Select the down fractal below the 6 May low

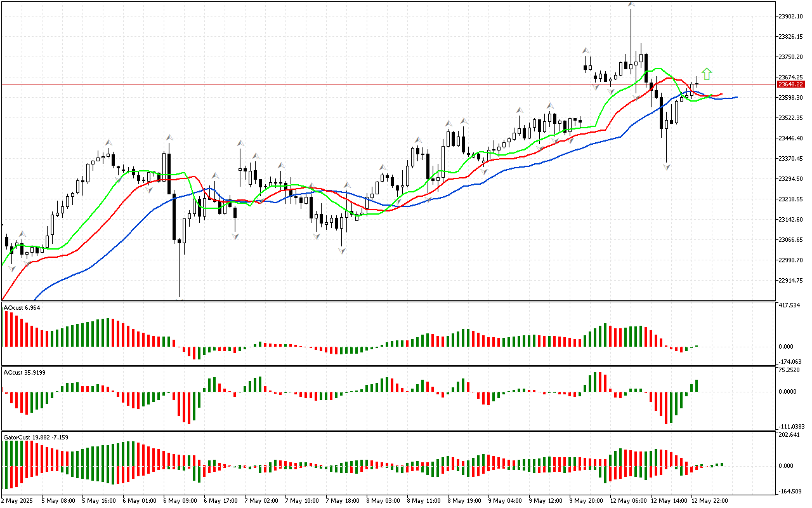click(x=180, y=298)
